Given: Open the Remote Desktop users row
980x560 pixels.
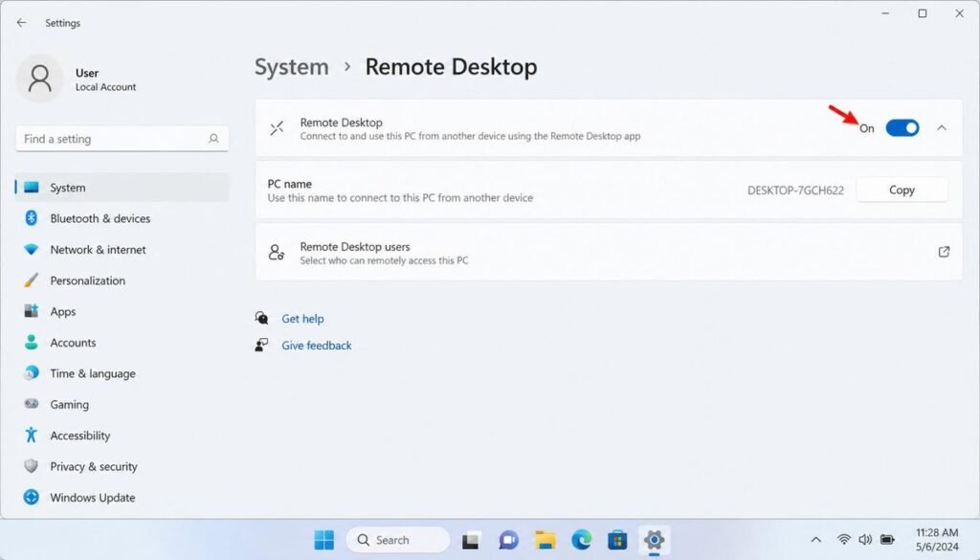Looking at the screenshot, I should pos(609,252).
